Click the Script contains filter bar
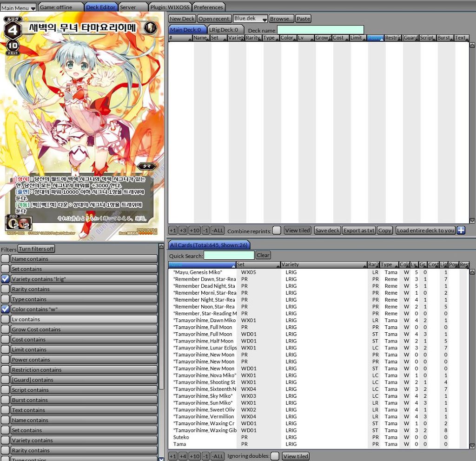 (84, 390)
